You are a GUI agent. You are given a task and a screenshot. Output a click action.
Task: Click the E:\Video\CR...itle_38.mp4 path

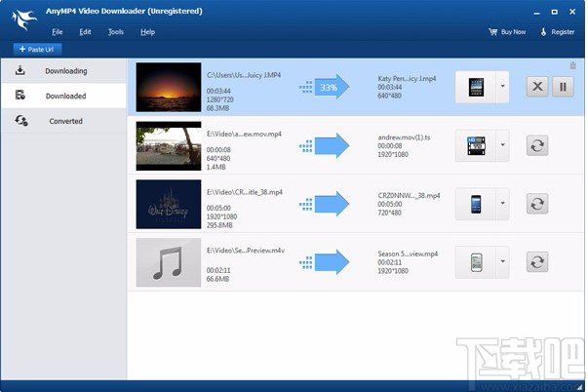245,192
